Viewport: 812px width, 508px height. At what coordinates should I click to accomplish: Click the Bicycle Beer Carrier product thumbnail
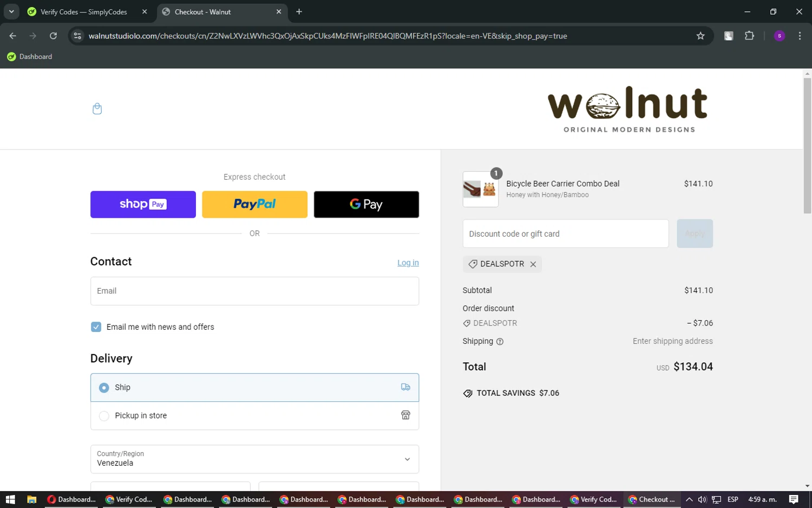[480, 189]
